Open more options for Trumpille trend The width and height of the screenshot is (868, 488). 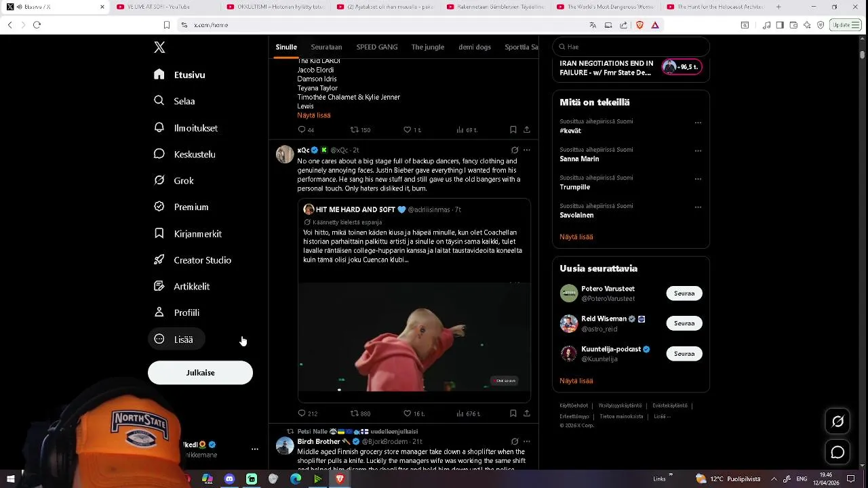pos(698,179)
